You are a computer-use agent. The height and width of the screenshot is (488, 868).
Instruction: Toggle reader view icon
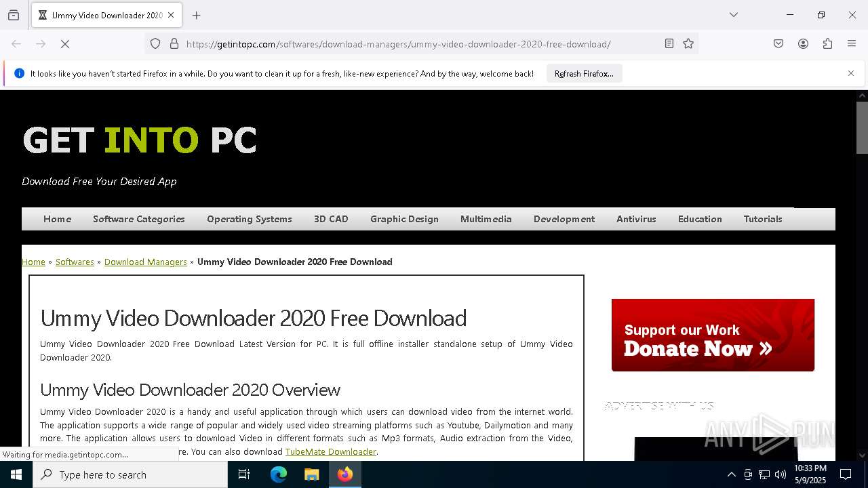point(669,44)
